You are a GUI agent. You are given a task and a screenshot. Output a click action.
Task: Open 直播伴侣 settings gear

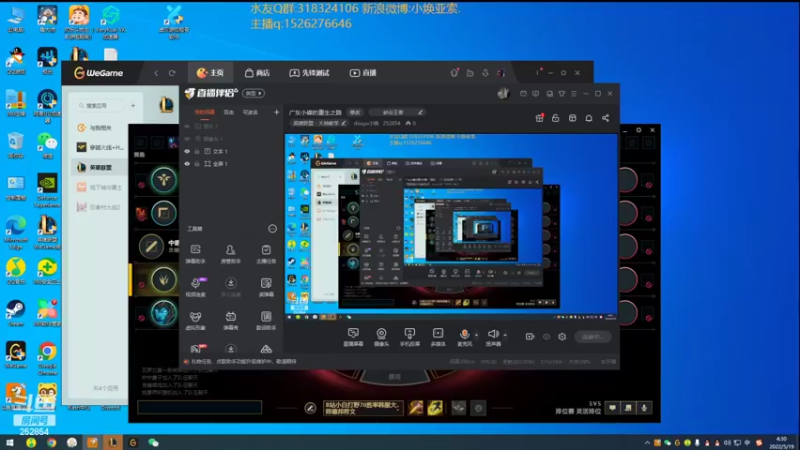pos(562,337)
